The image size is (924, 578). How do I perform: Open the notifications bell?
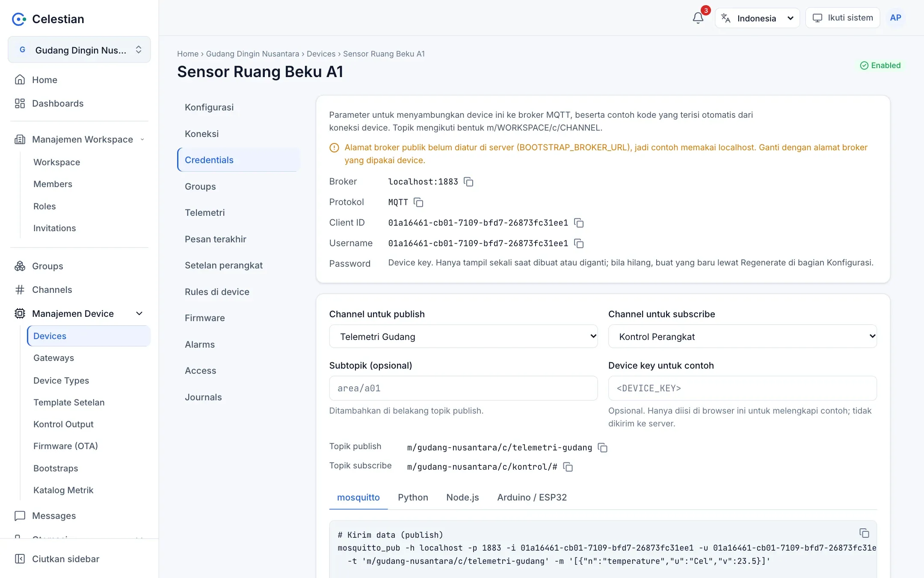point(698,18)
